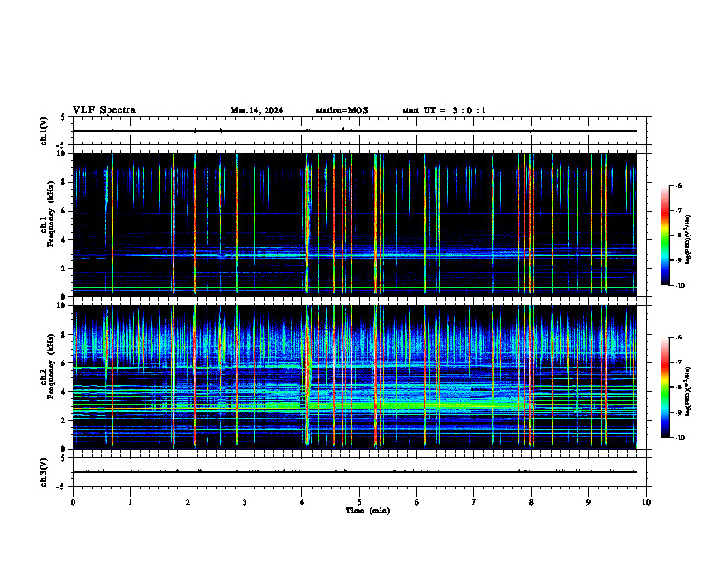The width and height of the screenshot is (728, 563).
Task: Click time axis tick label "9"
Action: pyautogui.click(x=588, y=502)
